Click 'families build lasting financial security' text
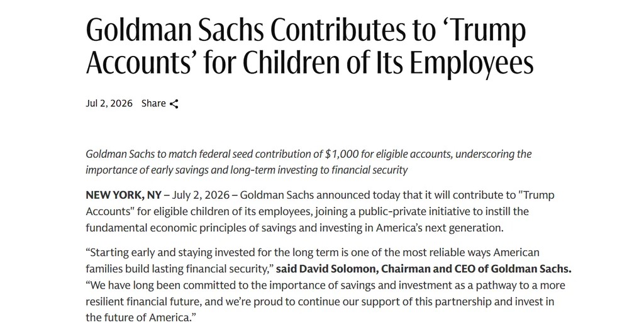This screenshot has width=644, height=327. (x=177, y=269)
